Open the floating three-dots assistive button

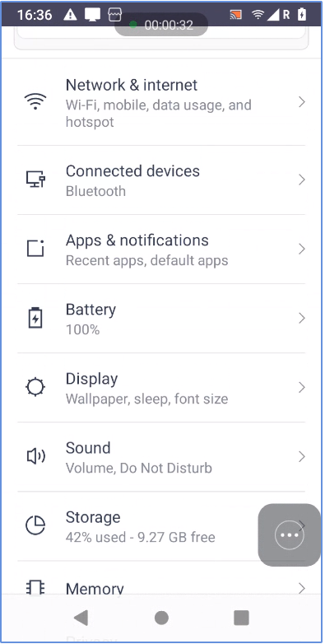point(290,534)
